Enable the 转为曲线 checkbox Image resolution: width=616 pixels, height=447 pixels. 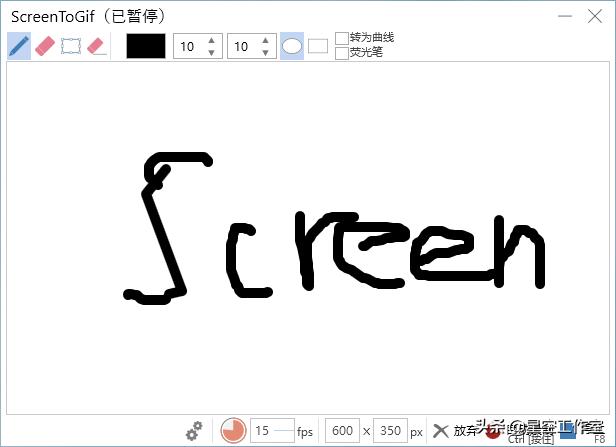(x=342, y=38)
